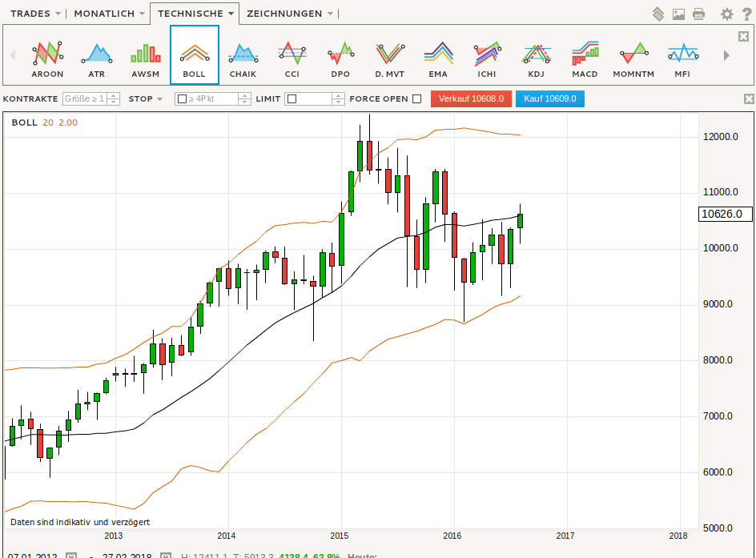Click the 2013 time axis label

113,536
